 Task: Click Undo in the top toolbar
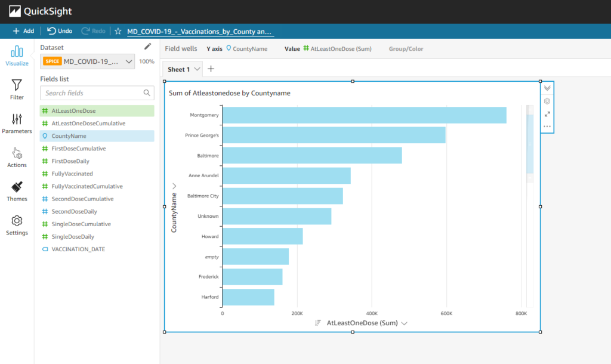(59, 30)
